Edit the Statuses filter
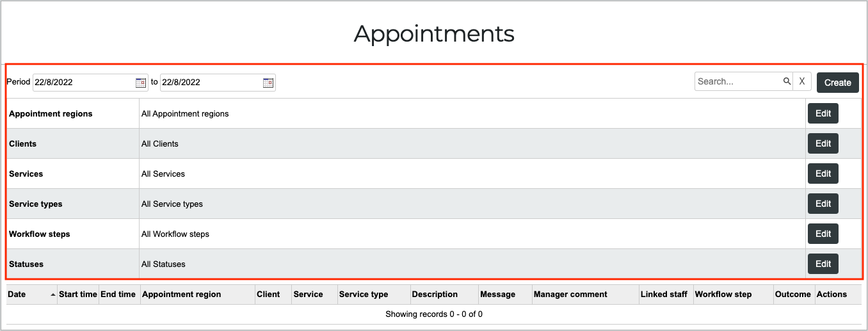Image resolution: width=868 pixels, height=331 pixels. coord(823,264)
